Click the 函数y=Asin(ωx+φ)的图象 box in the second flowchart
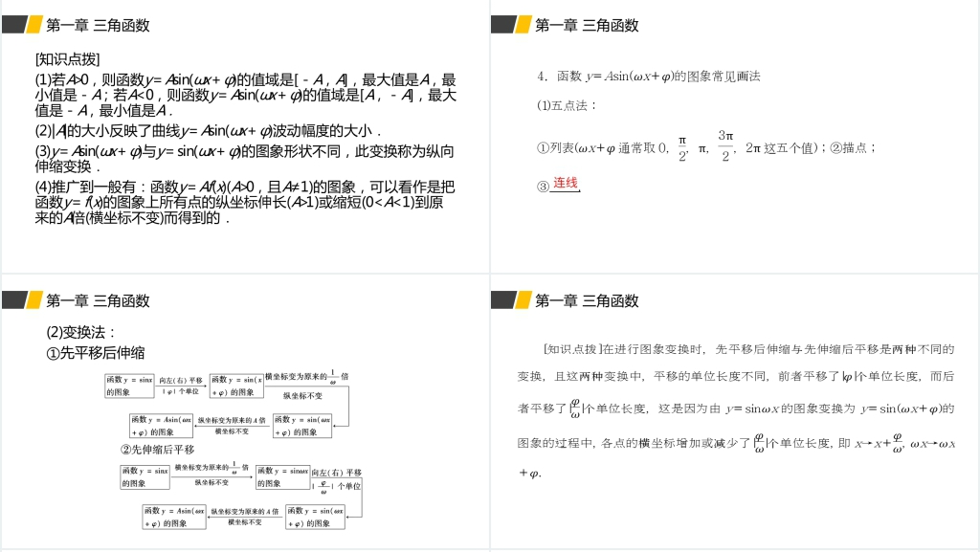 click(x=174, y=517)
